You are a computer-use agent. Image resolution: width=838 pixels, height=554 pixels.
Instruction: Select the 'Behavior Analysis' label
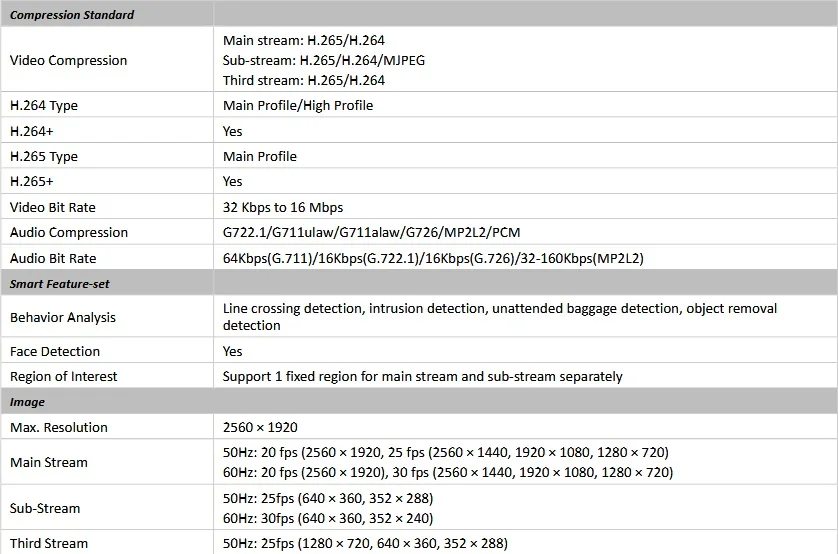tap(63, 317)
